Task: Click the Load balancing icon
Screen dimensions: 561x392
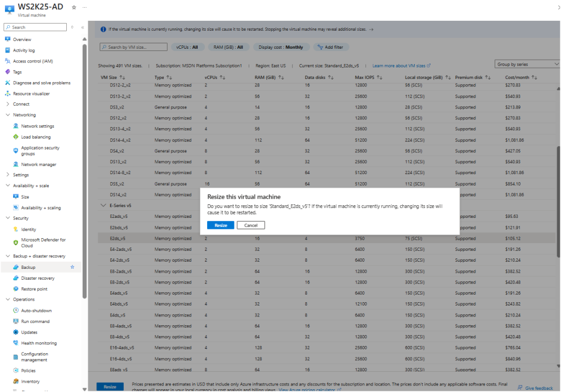Action: [16, 137]
